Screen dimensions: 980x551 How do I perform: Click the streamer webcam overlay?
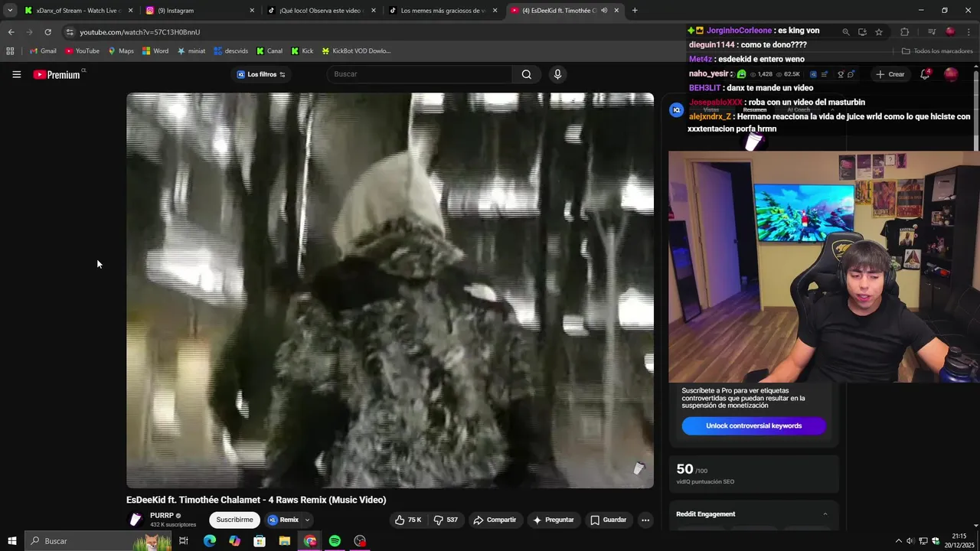point(824,266)
